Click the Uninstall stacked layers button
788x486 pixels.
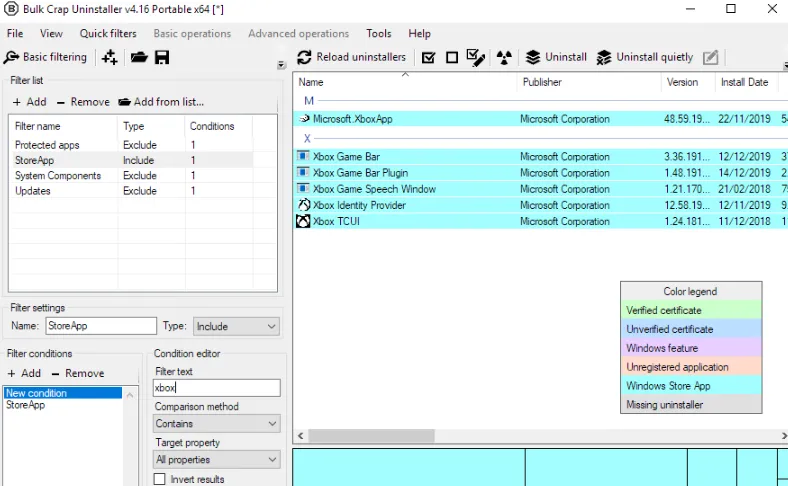(x=556, y=57)
